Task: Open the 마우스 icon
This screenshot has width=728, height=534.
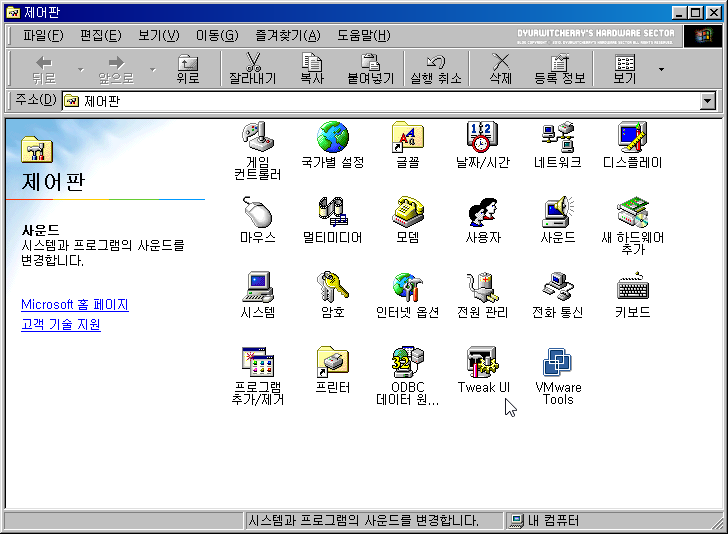Action: [x=258, y=212]
